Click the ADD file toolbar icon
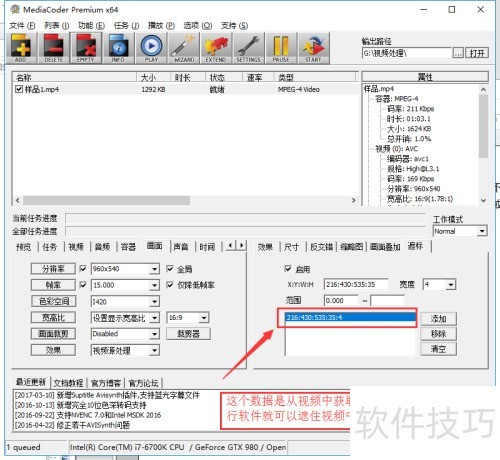Screen dimensions: 500x460 (x=20, y=48)
